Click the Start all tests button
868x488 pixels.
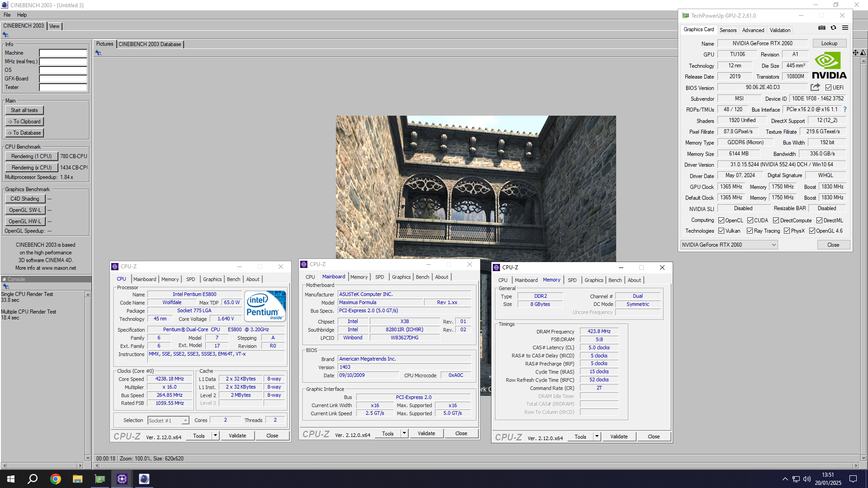coord(24,110)
